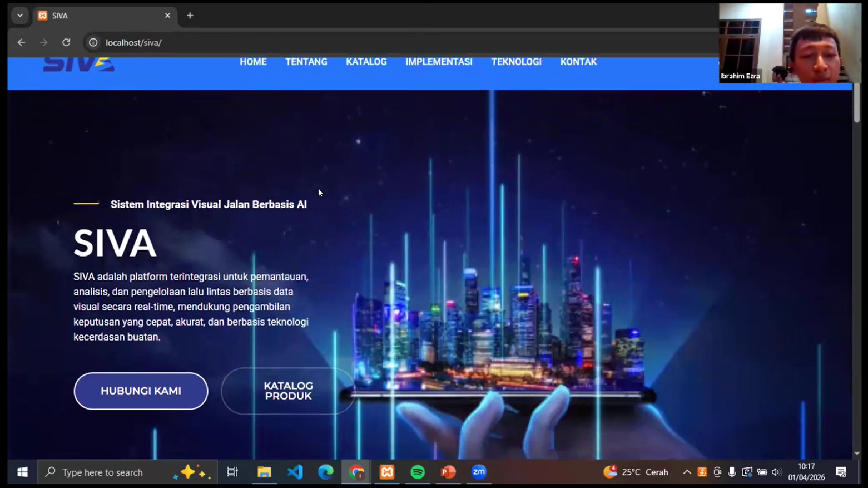Show hidden system tray icons
The image size is (868, 488).
687,472
